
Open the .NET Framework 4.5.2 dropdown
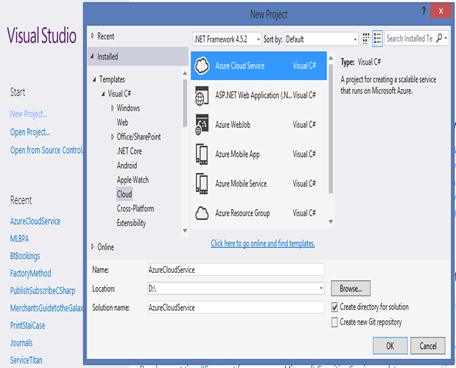click(x=227, y=39)
